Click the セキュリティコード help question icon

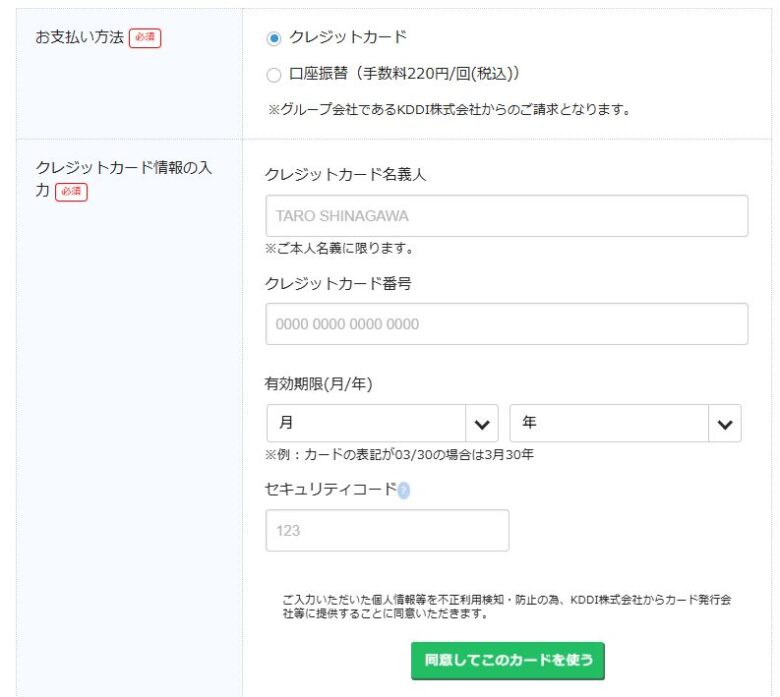(x=403, y=491)
